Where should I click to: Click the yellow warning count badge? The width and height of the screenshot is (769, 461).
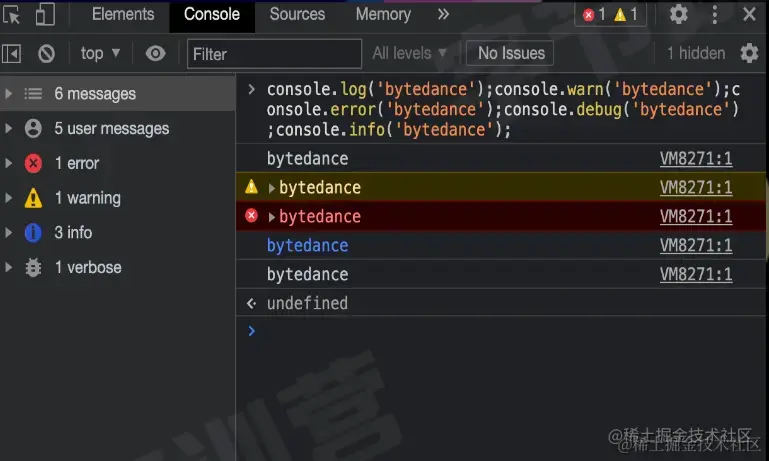point(626,15)
